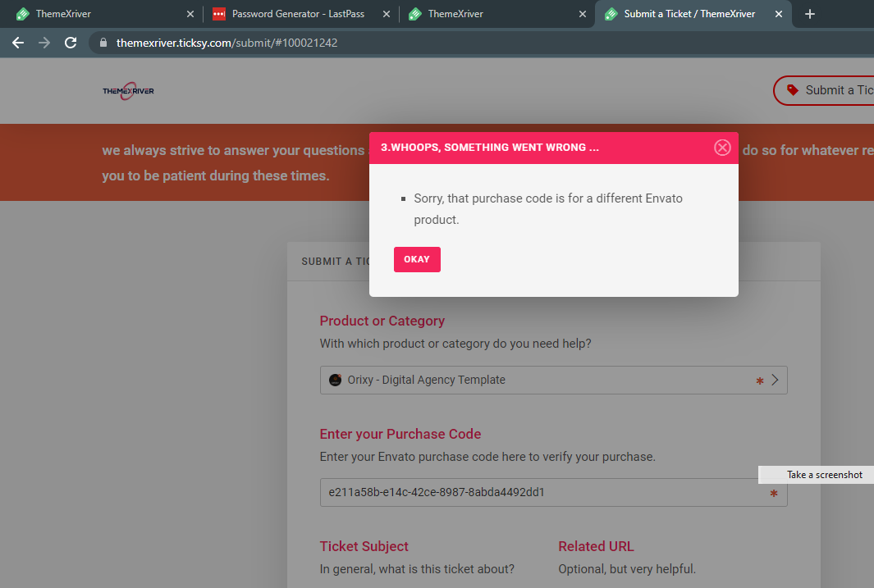The width and height of the screenshot is (874, 588).
Task: Click the chevron arrow in product selector
Action: point(775,380)
